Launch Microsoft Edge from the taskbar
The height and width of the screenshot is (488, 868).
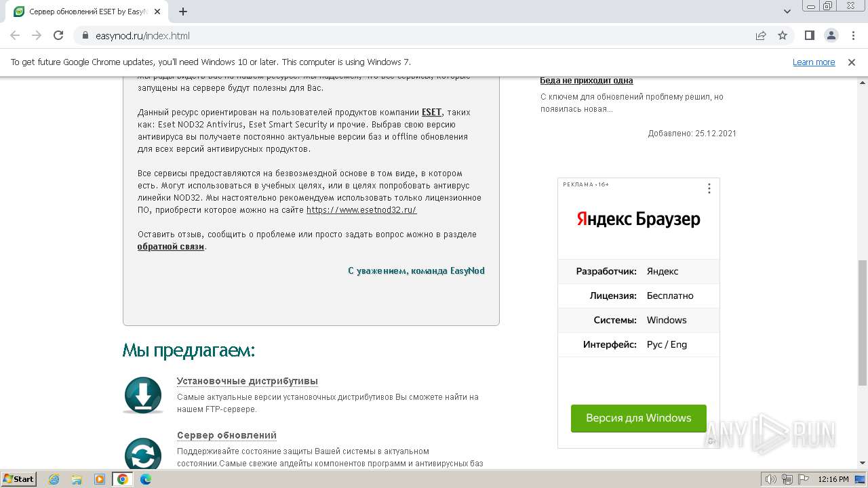(146, 479)
